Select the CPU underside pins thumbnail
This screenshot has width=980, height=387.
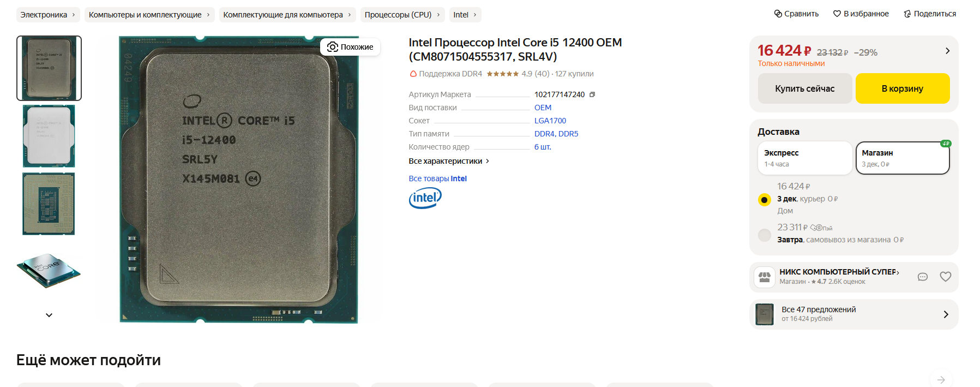click(x=49, y=204)
